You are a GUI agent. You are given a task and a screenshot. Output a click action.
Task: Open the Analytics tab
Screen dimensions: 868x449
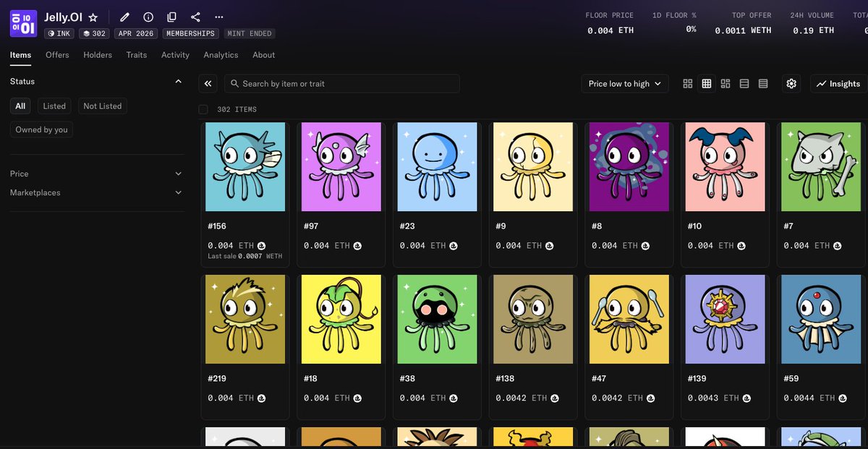click(221, 55)
